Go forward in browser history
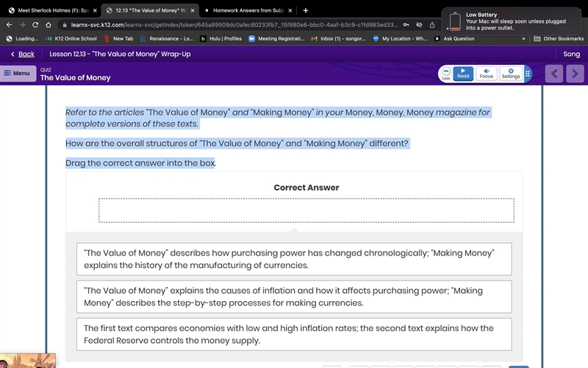Screen dimensions: 588x368 click(22, 25)
